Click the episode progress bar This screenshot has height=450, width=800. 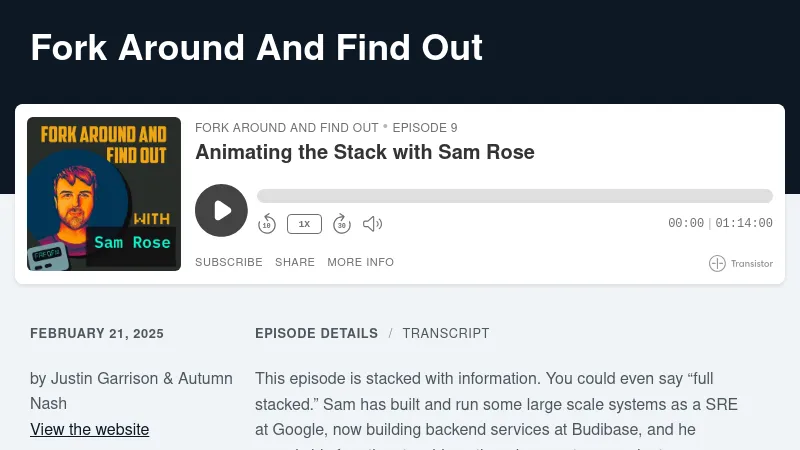514,196
